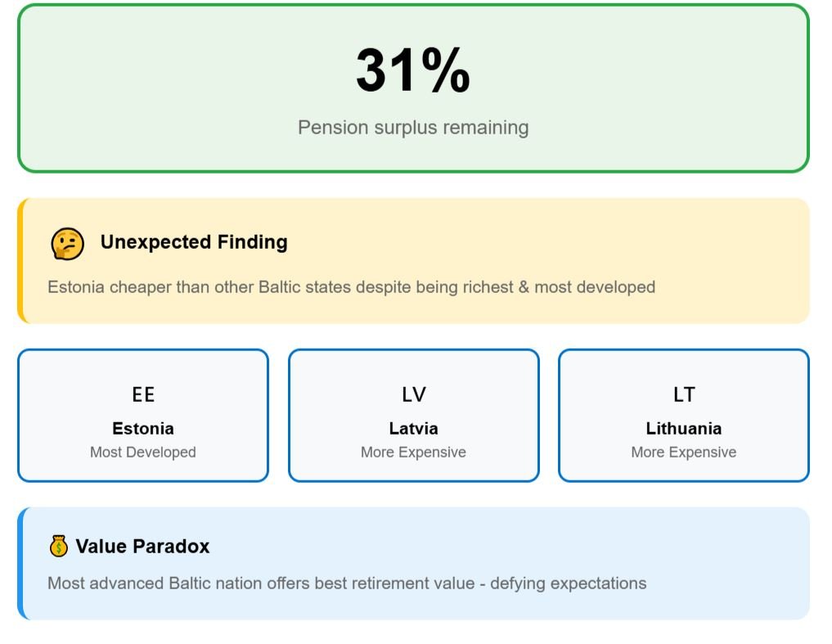Select the 31% pension surplus figure
The width and height of the screenshot is (832, 644).
[412, 71]
